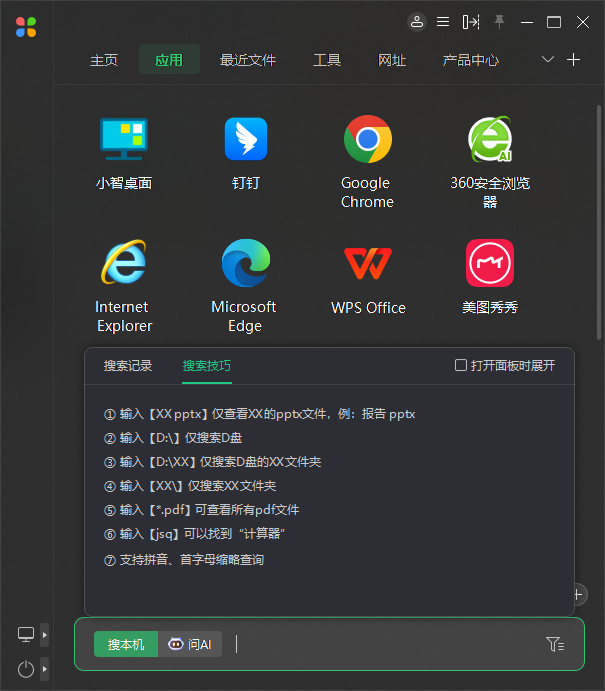The image size is (605, 691).
Task: Click tip ② 仅搜索D盘
Action: 173,438
